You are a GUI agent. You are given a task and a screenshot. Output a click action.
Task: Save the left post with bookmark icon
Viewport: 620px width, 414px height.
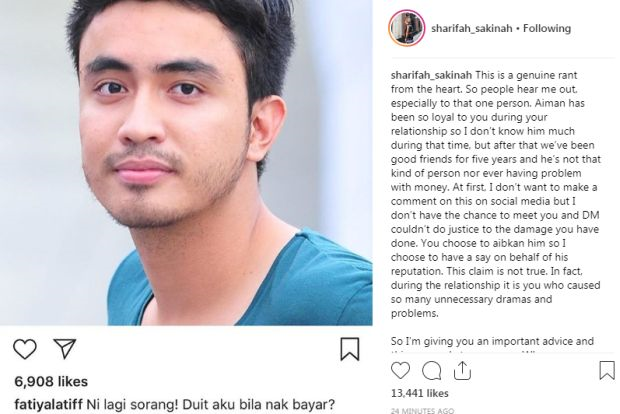click(350, 349)
